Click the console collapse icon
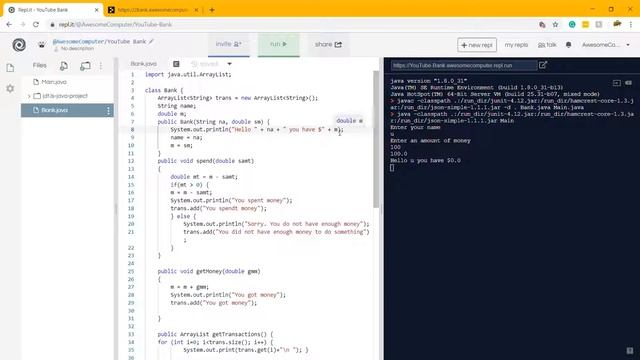Viewport: 640px width, 360px height. [617, 83]
